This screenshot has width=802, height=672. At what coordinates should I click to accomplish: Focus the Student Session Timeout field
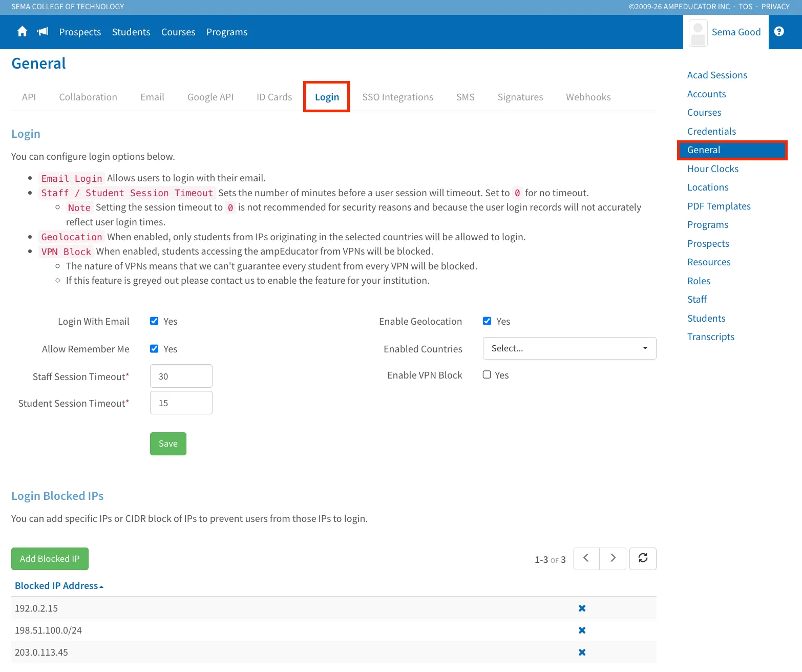[181, 403]
